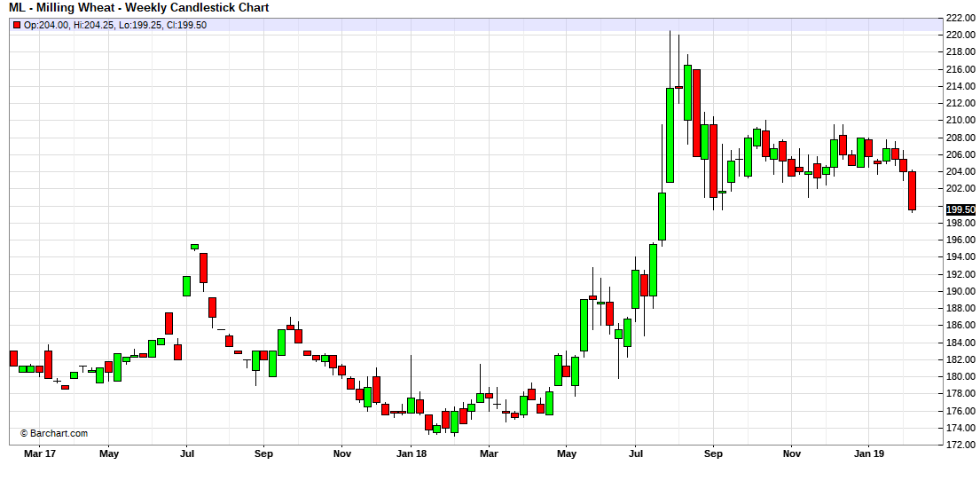The width and height of the screenshot is (980, 481).
Task: Click the red square legend marker beside Op:204.00
Action: tap(17, 25)
